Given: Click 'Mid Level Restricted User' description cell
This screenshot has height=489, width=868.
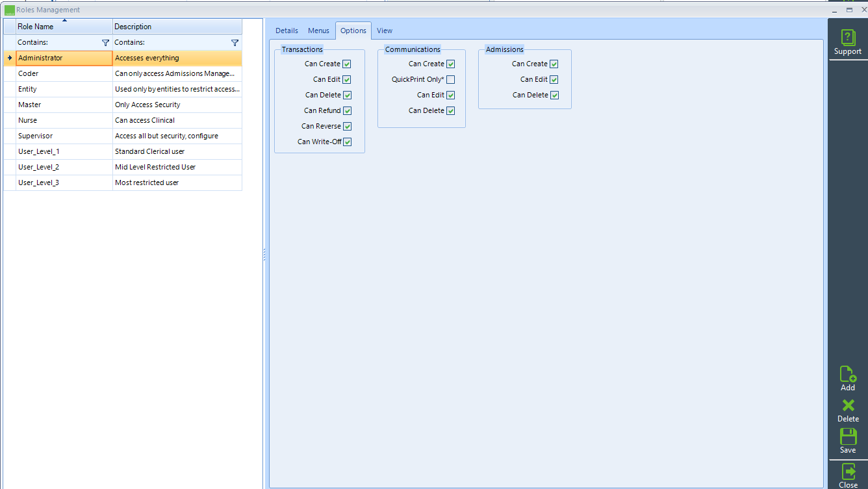Looking at the screenshot, I should click(x=177, y=167).
